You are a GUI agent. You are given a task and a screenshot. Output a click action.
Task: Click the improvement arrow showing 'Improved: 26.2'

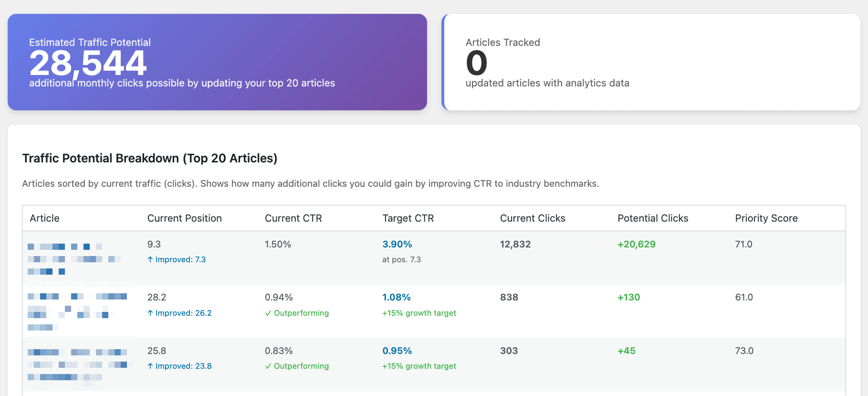[180, 313]
